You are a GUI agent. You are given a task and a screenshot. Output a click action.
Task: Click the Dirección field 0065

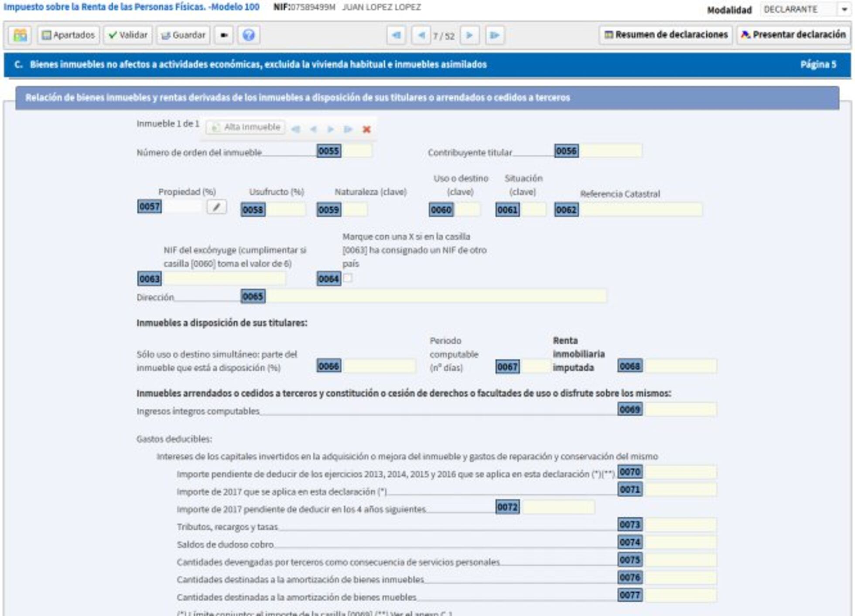tap(436, 296)
